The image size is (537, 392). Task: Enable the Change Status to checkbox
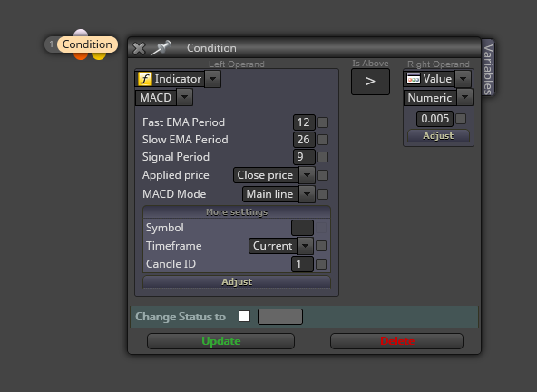click(x=244, y=317)
